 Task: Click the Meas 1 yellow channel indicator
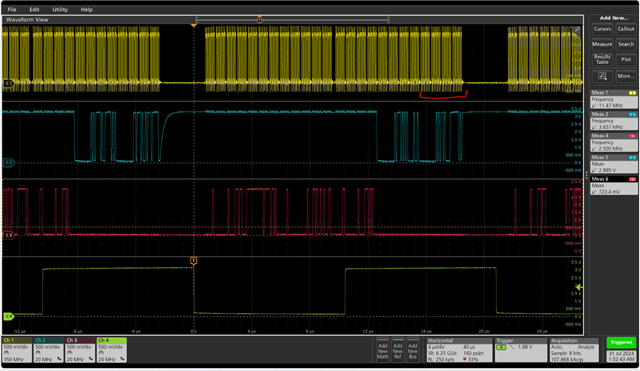pos(632,93)
